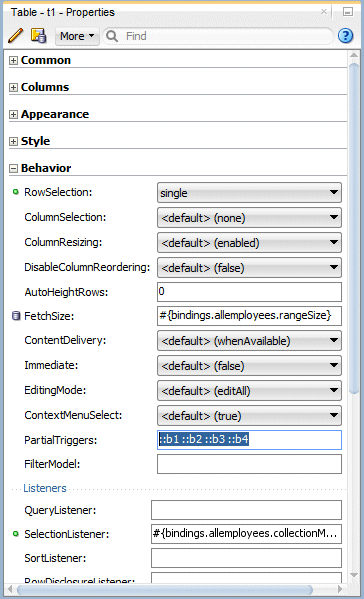
Task: Click the FetchSize label
Action: point(49,316)
